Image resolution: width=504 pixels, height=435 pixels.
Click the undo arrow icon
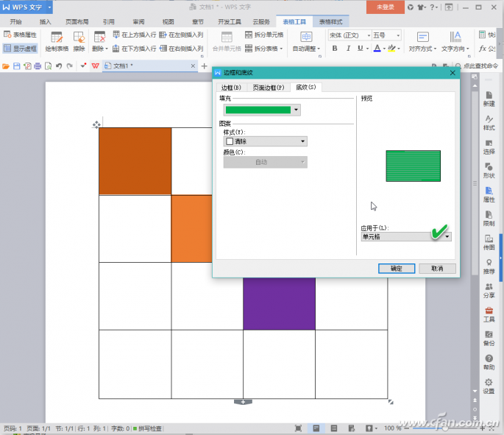pyautogui.click(x=59, y=66)
